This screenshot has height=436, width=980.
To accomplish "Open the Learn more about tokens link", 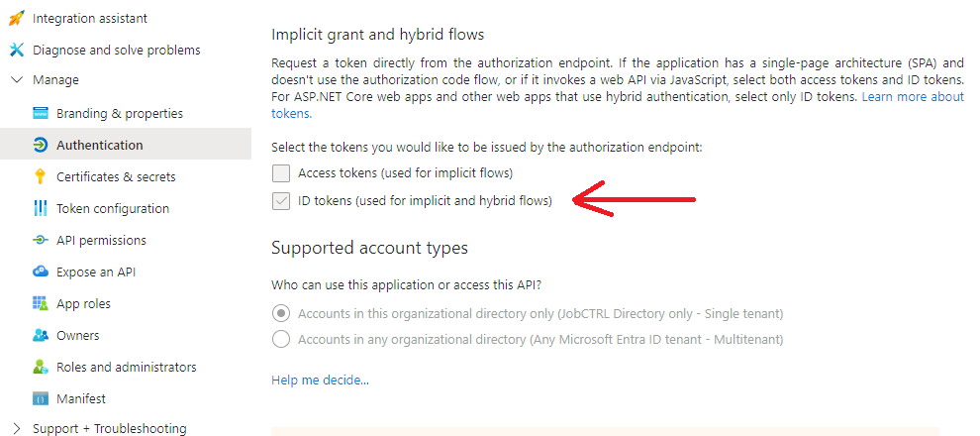I will pos(912,97).
